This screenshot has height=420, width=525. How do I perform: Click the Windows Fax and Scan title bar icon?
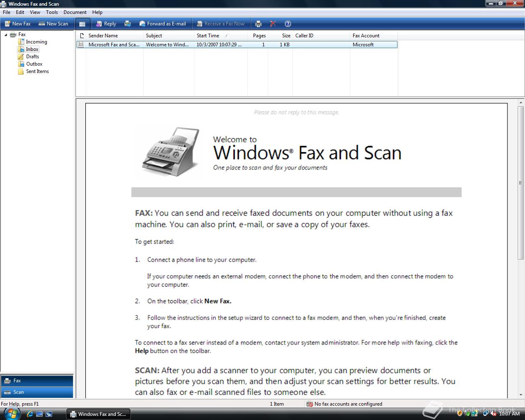pos(4,4)
